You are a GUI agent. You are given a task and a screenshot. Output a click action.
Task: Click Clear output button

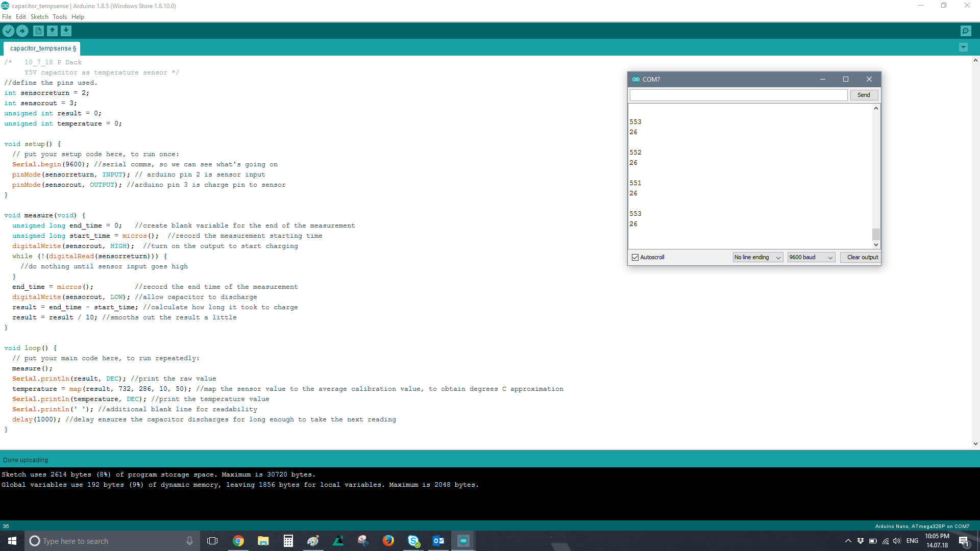862,257
